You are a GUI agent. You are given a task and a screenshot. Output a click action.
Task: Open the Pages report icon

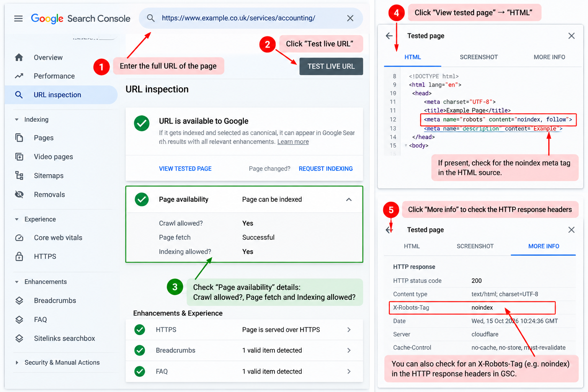[x=19, y=138]
